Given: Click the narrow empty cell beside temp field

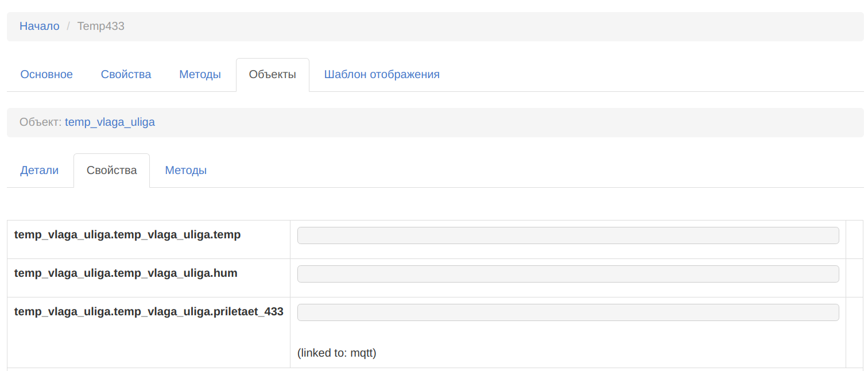Looking at the screenshot, I should 854,239.
